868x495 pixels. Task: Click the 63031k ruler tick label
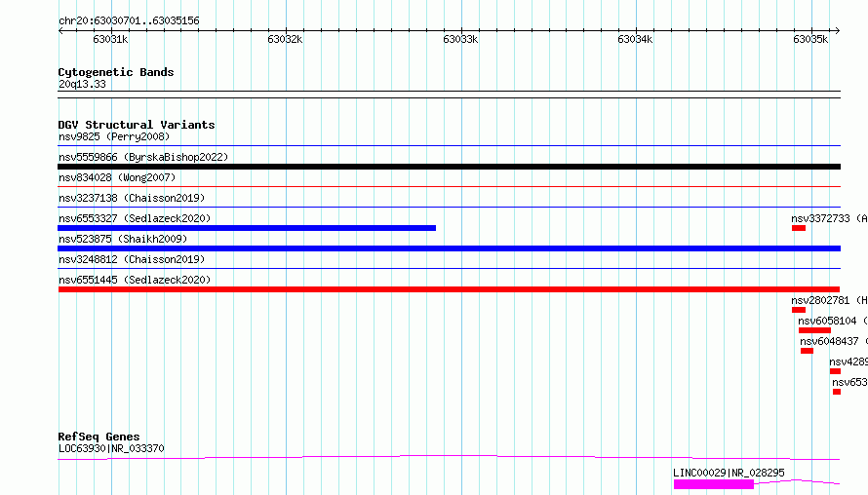[110, 39]
